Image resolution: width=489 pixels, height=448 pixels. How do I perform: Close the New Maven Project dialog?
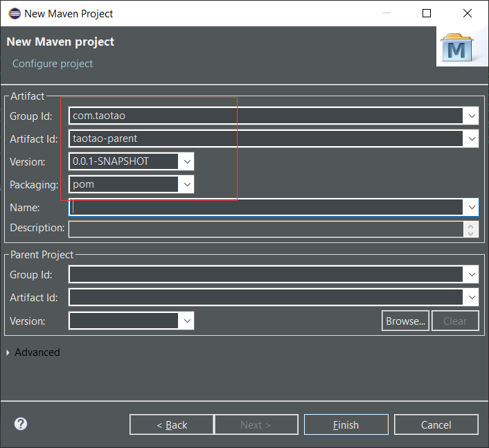click(467, 13)
